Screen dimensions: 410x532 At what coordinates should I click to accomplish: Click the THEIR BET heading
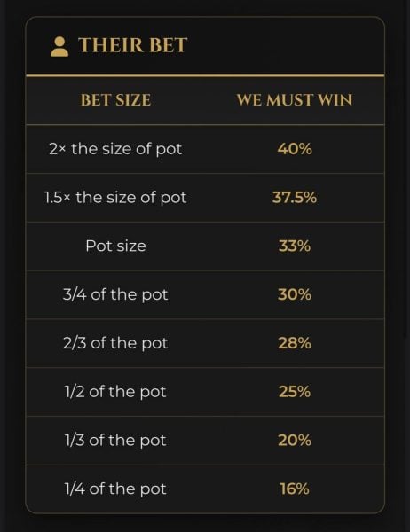pyautogui.click(x=132, y=45)
